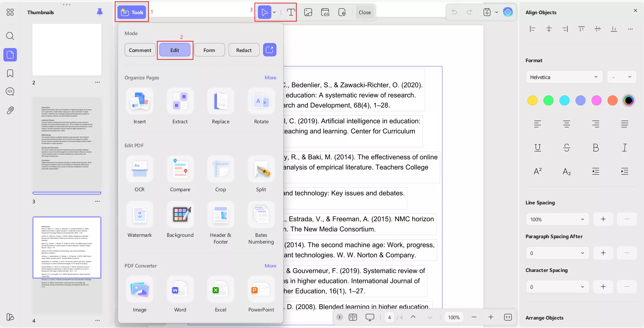The width and height of the screenshot is (644, 328).
Task: Pin the Thumbnails panel
Action: point(100,12)
